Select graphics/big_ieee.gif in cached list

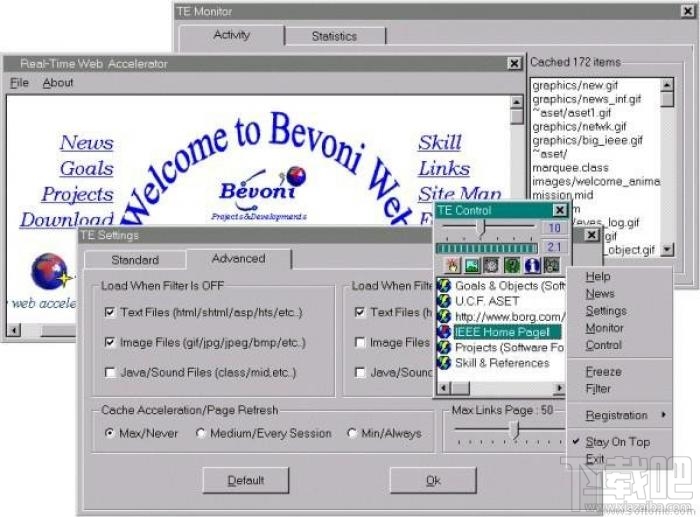coord(587,140)
